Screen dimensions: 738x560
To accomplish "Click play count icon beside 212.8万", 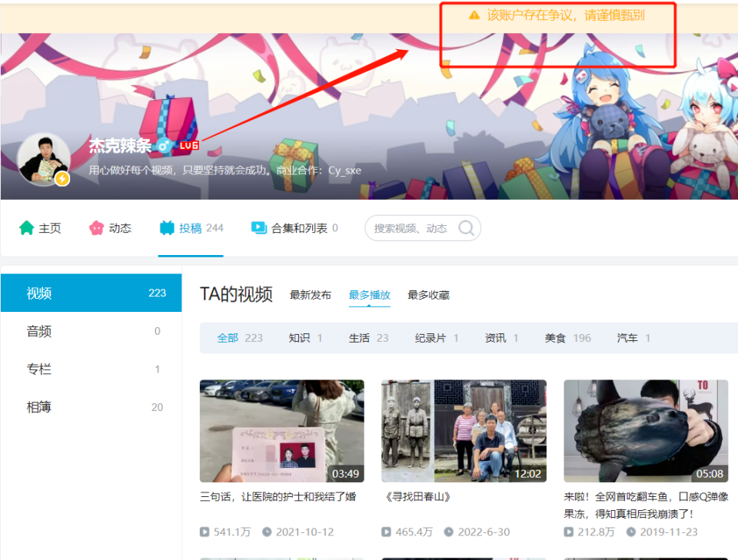I will pos(569,532).
